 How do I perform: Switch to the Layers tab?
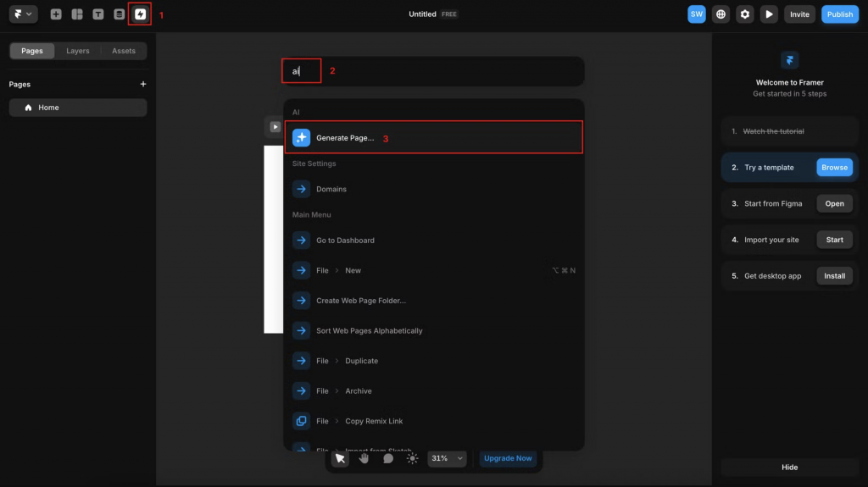77,50
